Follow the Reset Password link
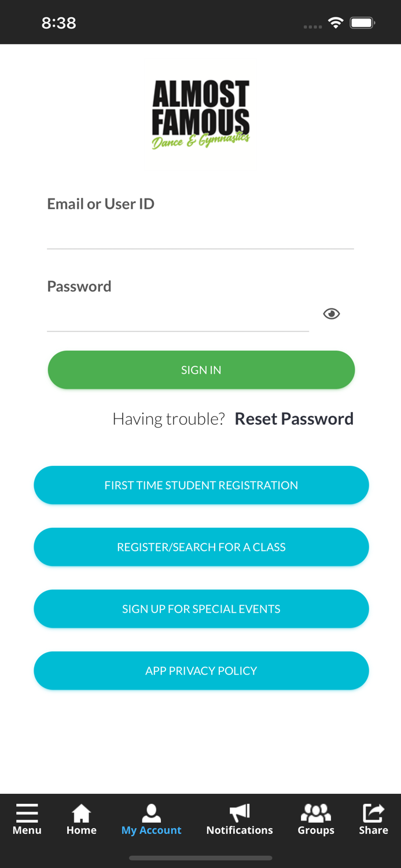 (x=294, y=419)
